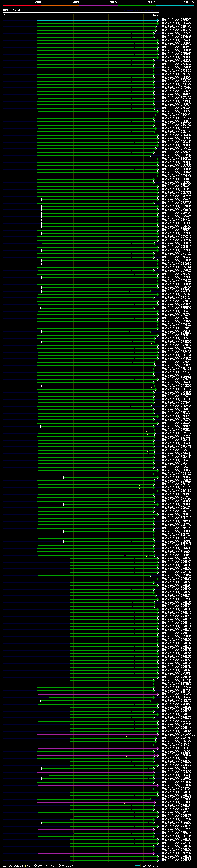Click the purple alignment bar for C5X3Y0

(98, 694)
